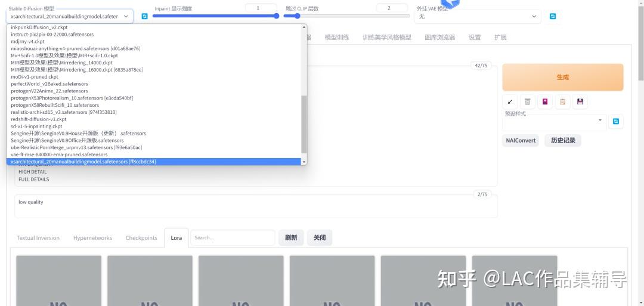Select SengineV0.9Office开源版 model
This screenshot has height=306, width=644.
tap(154, 140)
